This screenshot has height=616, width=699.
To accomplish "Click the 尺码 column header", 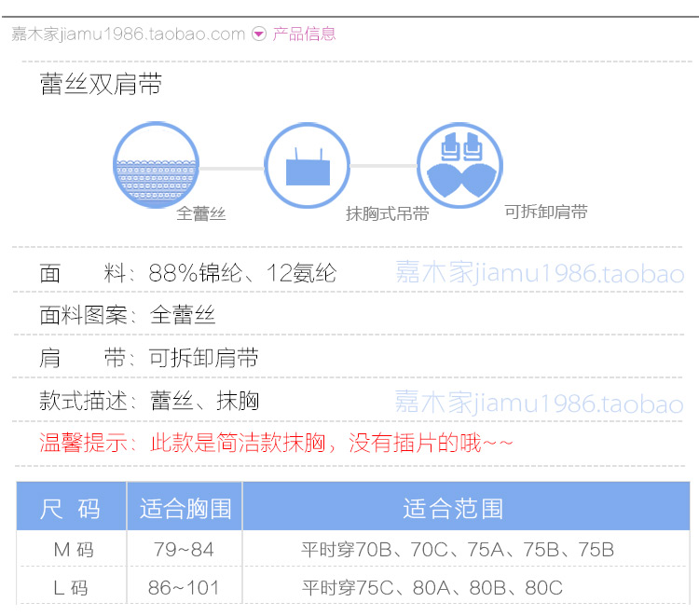I will coord(71,508).
